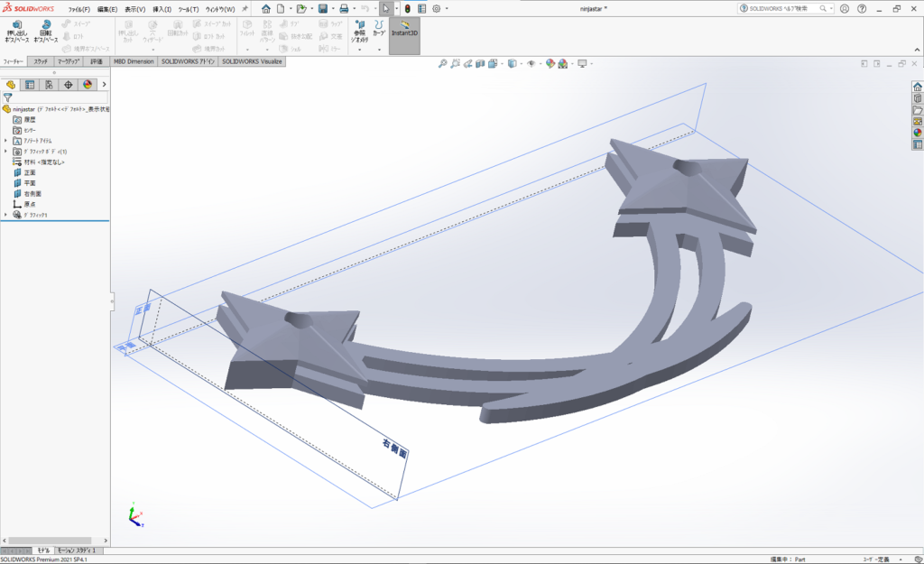Click the Home icon in the top toolbar
Viewport: 924px width, 564px height.
point(266,9)
